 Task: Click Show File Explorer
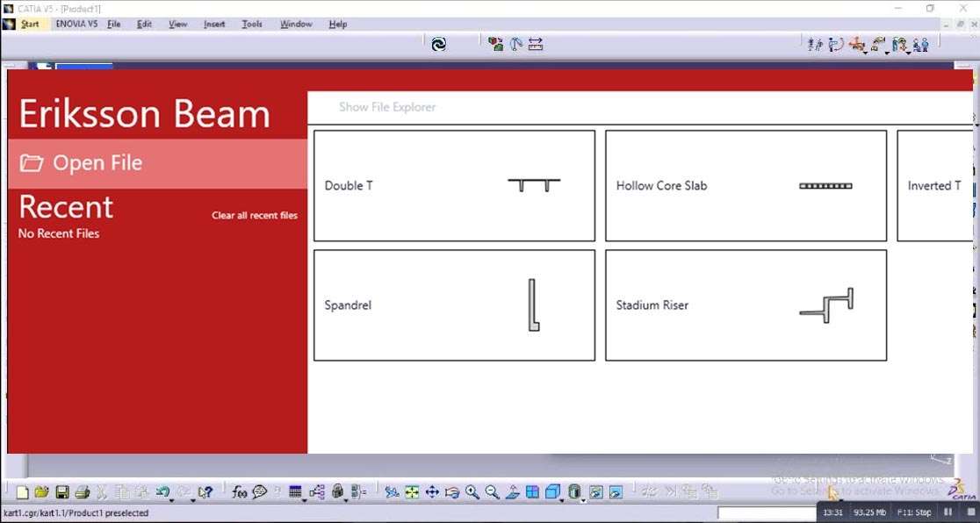pos(387,107)
